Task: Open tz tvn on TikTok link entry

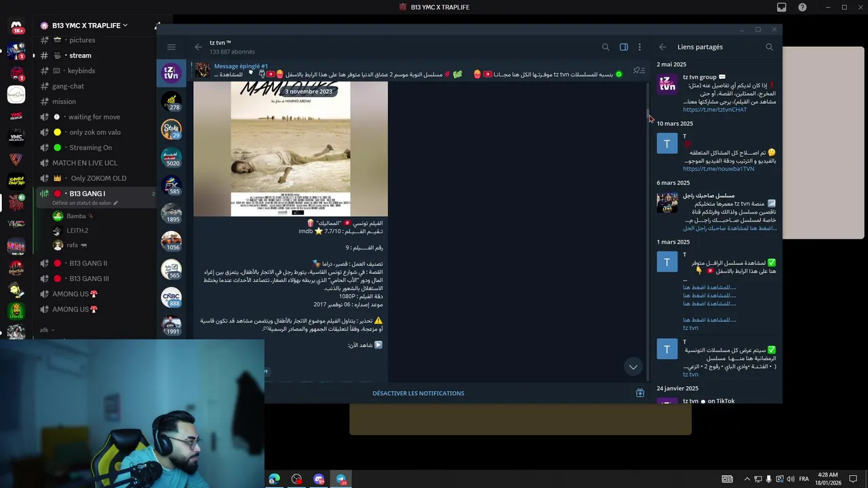Action: (x=717, y=401)
